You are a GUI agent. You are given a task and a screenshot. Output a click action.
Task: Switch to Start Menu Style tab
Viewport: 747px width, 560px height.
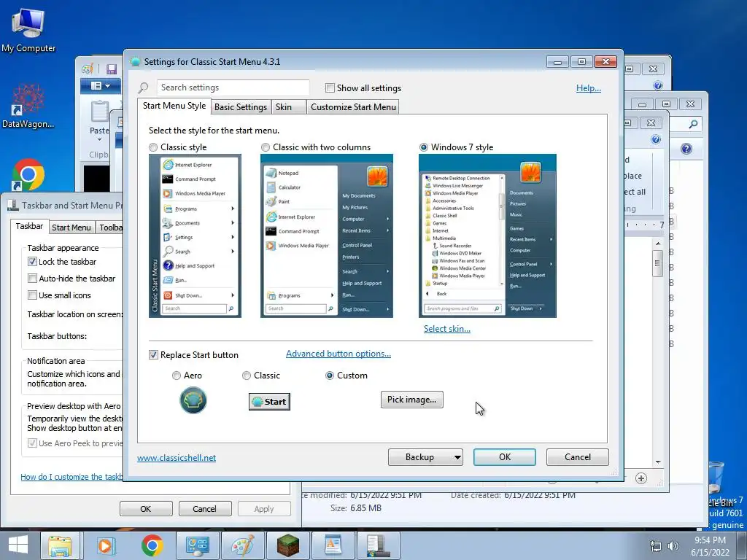click(x=174, y=106)
